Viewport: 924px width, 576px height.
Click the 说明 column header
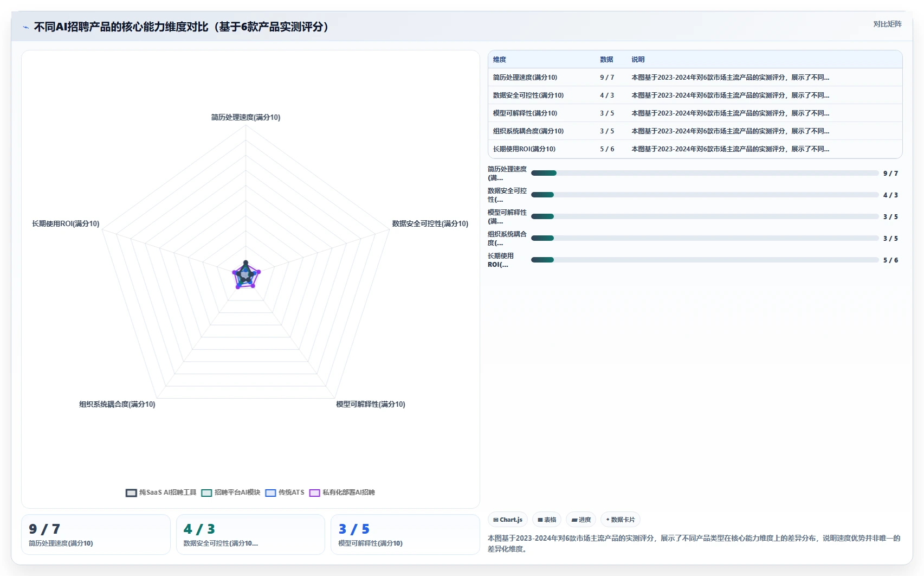pos(638,60)
